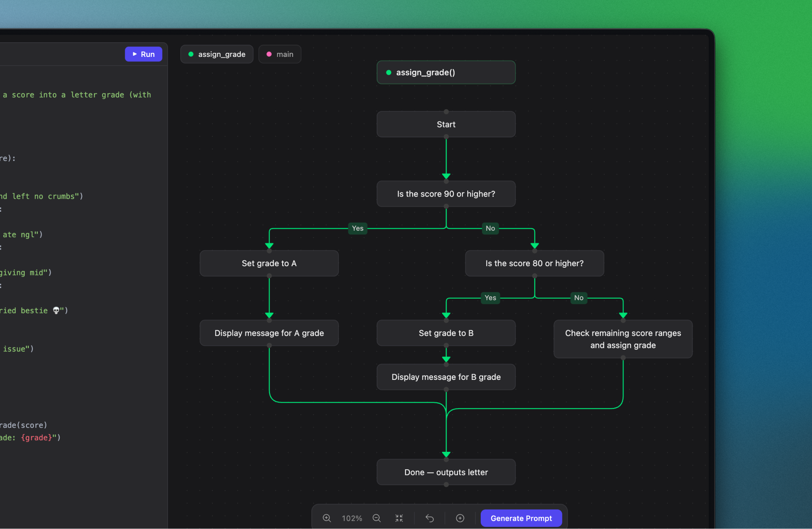
Task: Select the assign_grade() header node
Action: (x=446, y=72)
